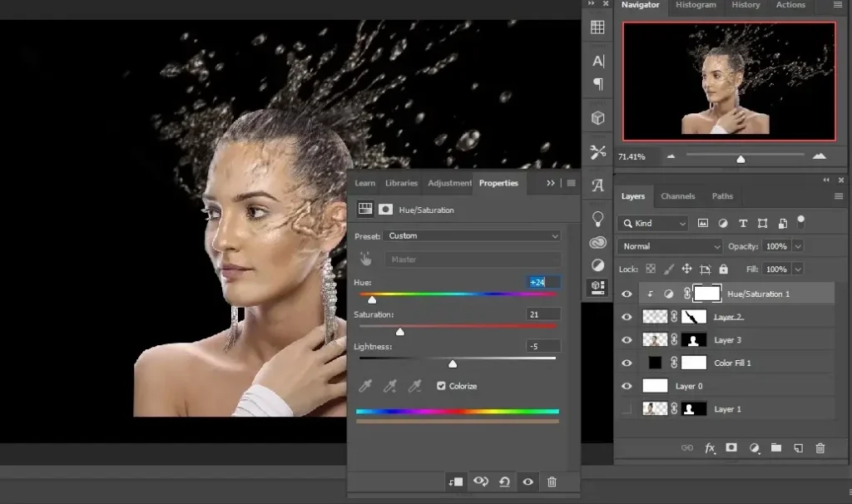The image size is (852, 504).
Task: Reset the Hue/Saturation adjustment to defaults
Action: click(x=504, y=482)
